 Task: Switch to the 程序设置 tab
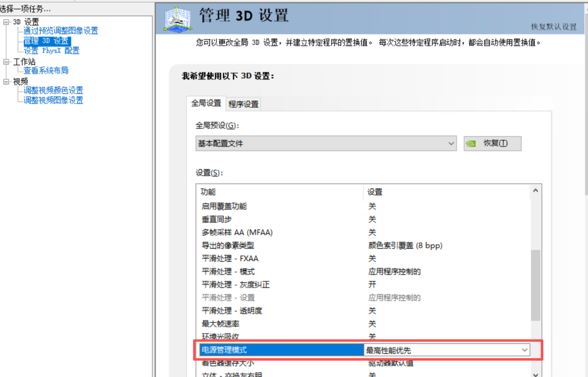(x=244, y=104)
